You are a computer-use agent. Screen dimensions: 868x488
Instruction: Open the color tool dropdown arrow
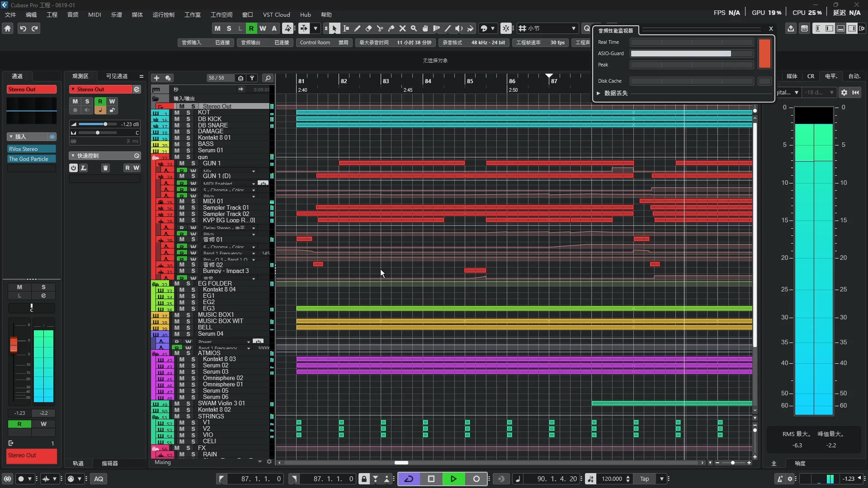pyautogui.click(x=493, y=28)
